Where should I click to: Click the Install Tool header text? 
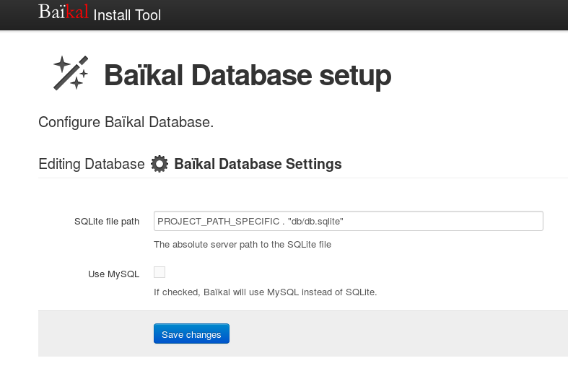(x=127, y=15)
